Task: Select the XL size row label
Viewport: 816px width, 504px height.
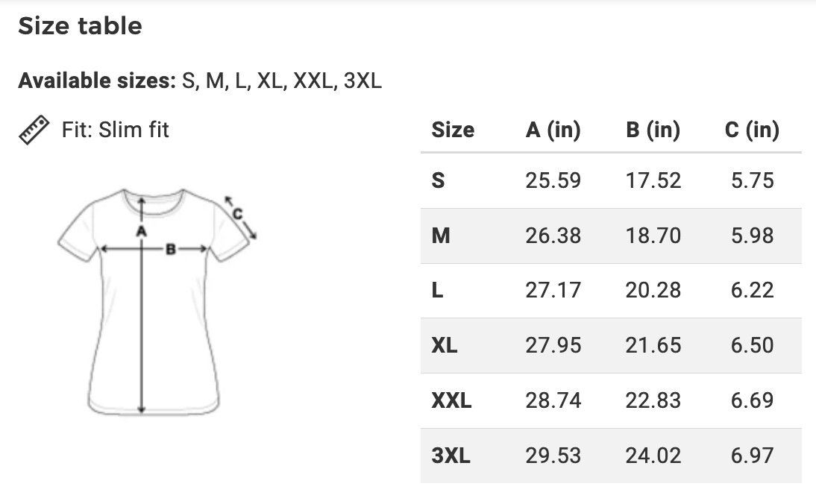Action: tap(445, 345)
